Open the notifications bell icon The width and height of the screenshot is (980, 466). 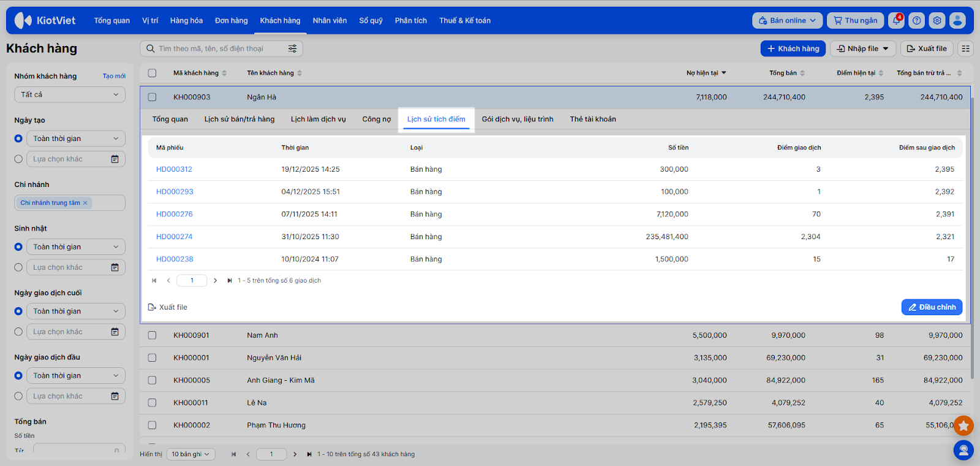click(896, 21)
